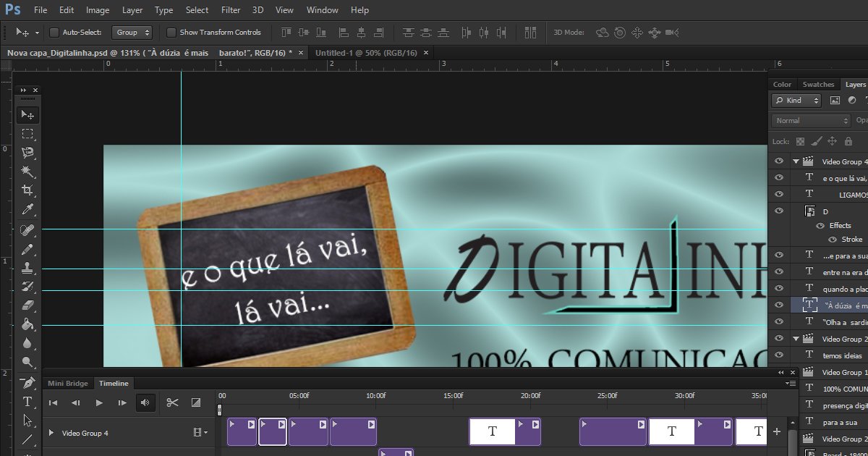Select the Rectangular Marquee tool

(27, 134)
